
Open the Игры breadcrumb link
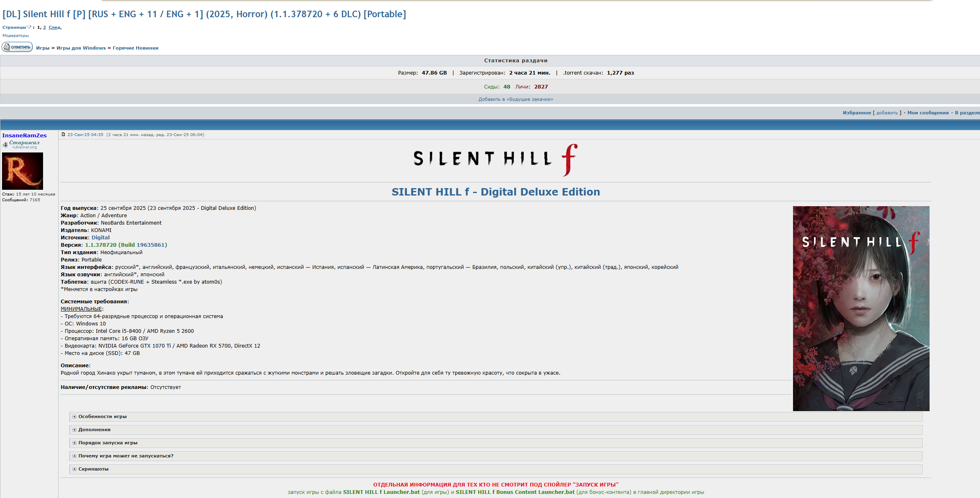point(43,48)
